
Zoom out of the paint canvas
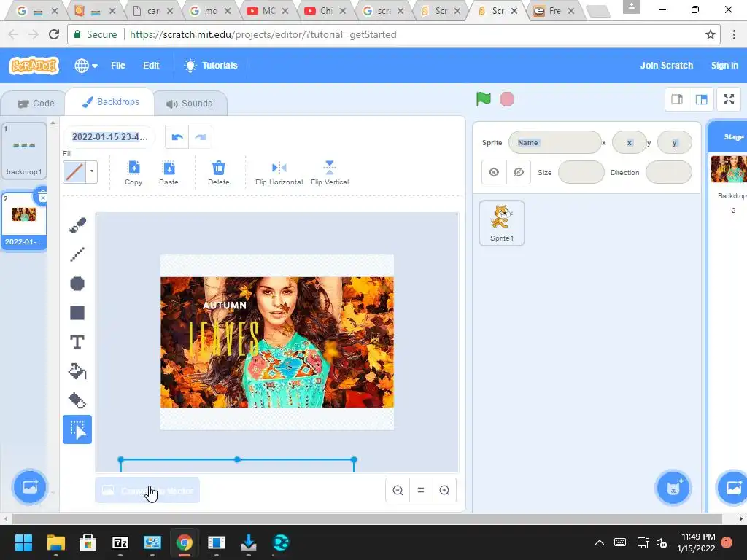tap(398, 490)
